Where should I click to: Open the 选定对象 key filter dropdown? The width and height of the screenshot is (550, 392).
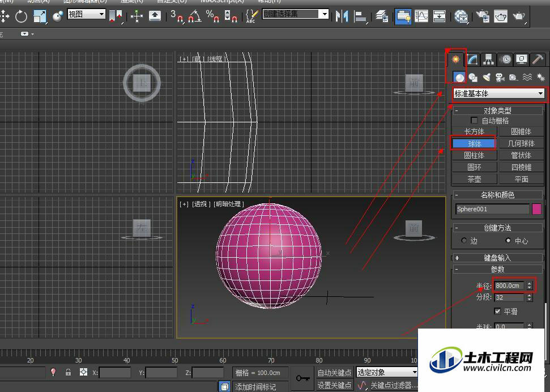[387, 372]
